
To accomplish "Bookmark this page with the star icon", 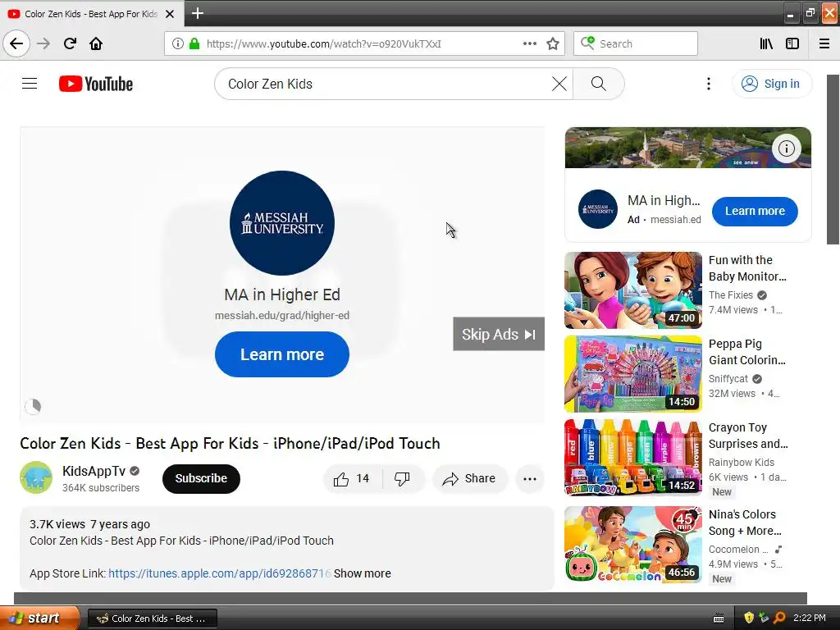I will point(553,43).
